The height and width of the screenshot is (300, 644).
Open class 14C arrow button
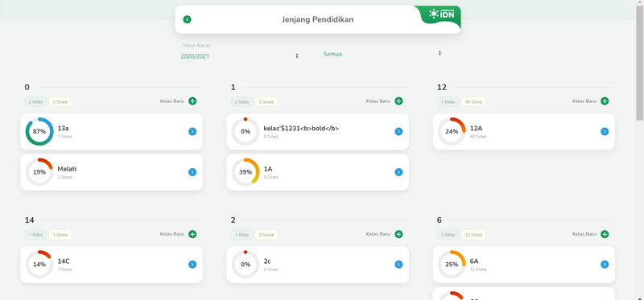pos(192,265)
